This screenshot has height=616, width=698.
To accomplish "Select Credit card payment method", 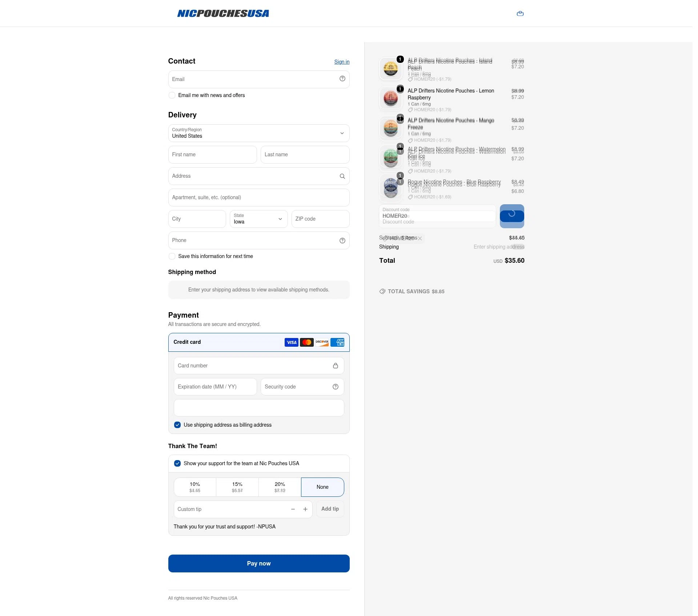I will [x=259, y=342].
